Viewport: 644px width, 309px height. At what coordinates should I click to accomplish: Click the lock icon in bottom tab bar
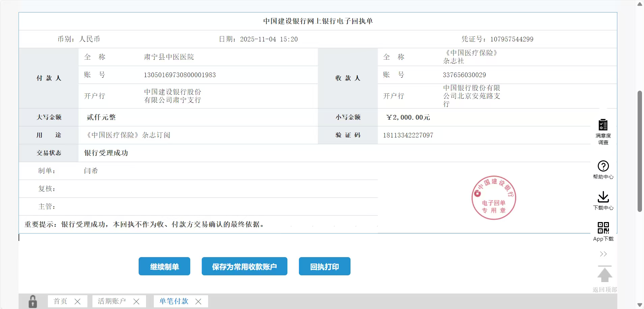33,301
